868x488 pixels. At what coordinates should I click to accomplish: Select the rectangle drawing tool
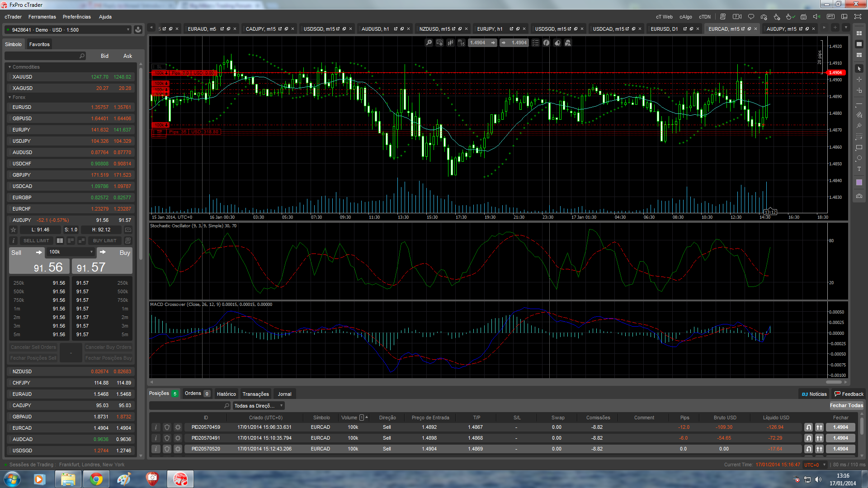(x=859, y=148)
